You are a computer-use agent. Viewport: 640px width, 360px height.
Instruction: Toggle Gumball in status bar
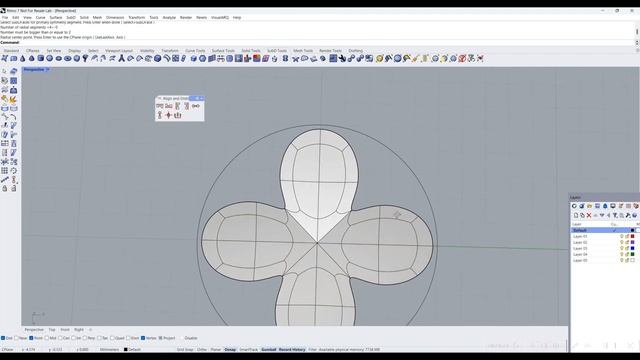pos(269,349)
